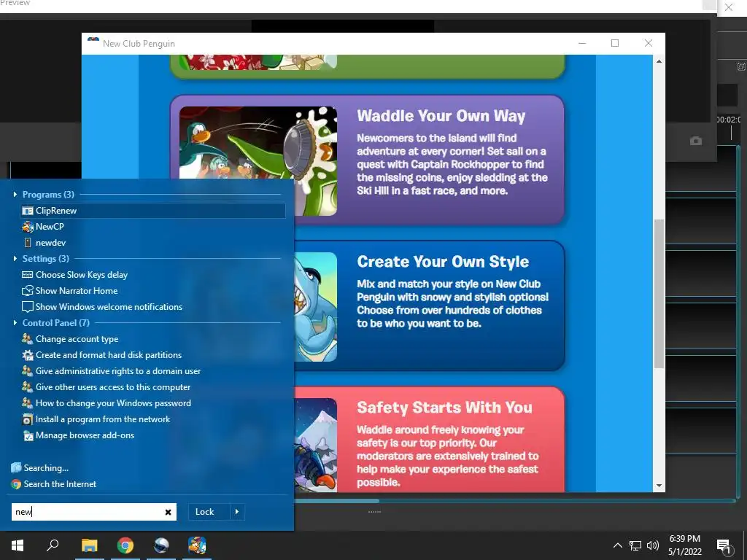Click 'Waddle Your Own Way' heading
Viewport: 747px width, 560px height.
pos(441,116)
